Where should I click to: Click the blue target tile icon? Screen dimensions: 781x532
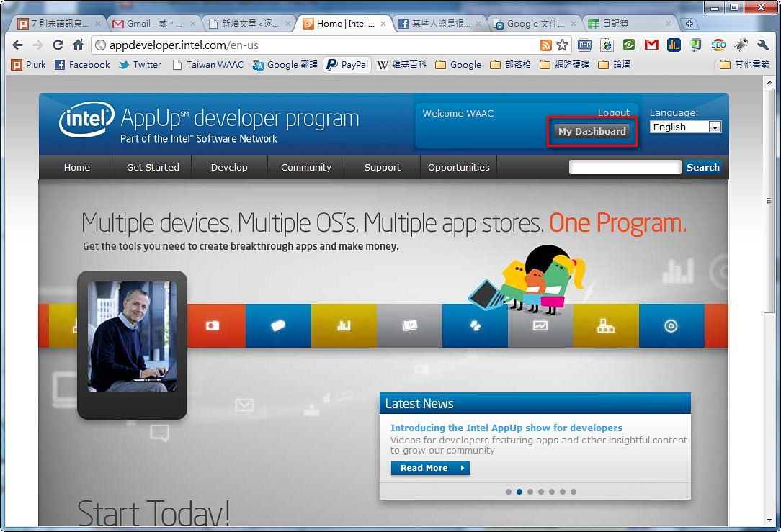click(671, 325)
